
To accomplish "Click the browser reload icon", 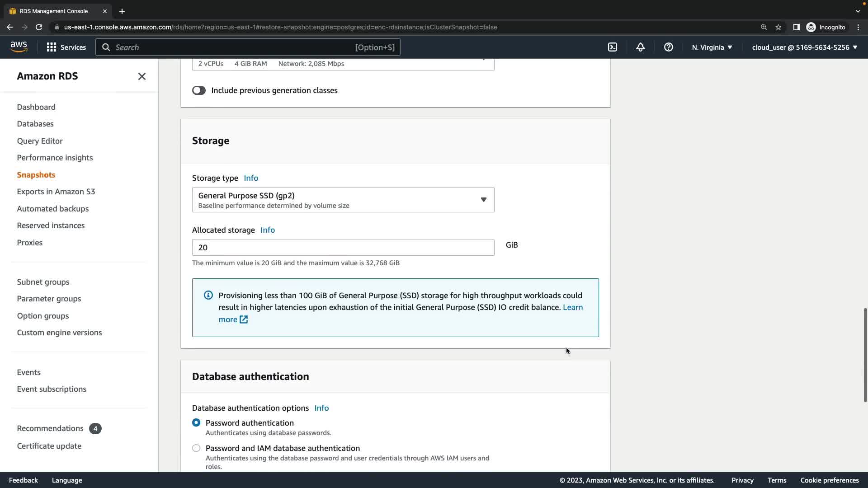I will click(39, 27).
